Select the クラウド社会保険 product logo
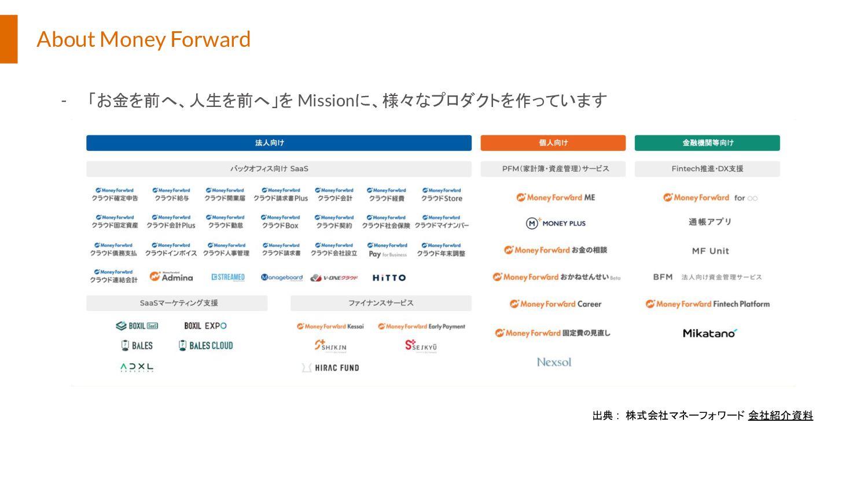 (386, 221)
